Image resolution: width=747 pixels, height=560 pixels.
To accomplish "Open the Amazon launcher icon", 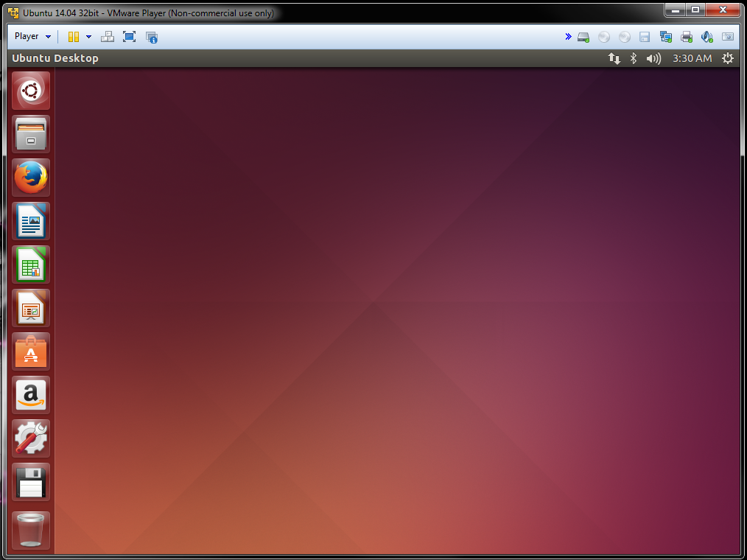I will (x=31, y=395).
